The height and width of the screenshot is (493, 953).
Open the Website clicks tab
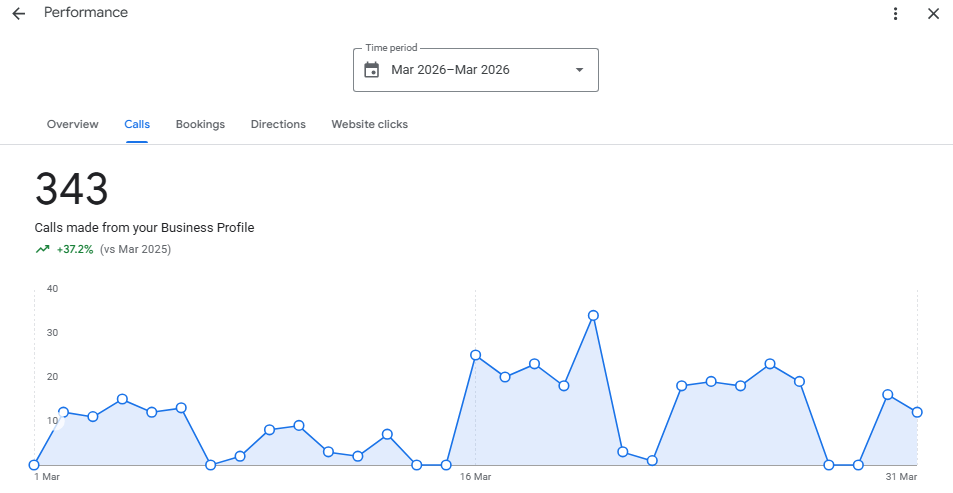[370, 124]
